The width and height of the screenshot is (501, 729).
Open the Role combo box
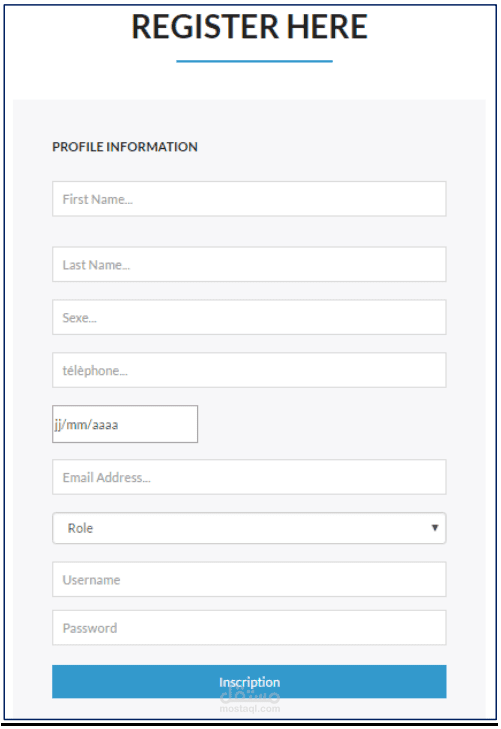tap(249, 528)
